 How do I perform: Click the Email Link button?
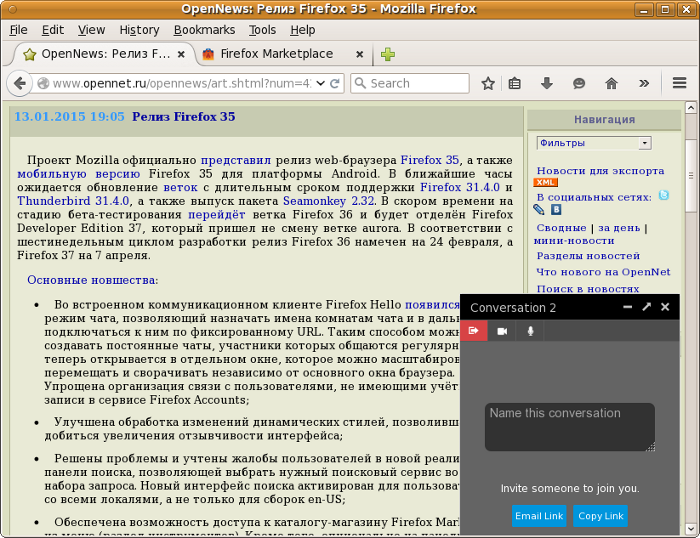click(539, 516)
